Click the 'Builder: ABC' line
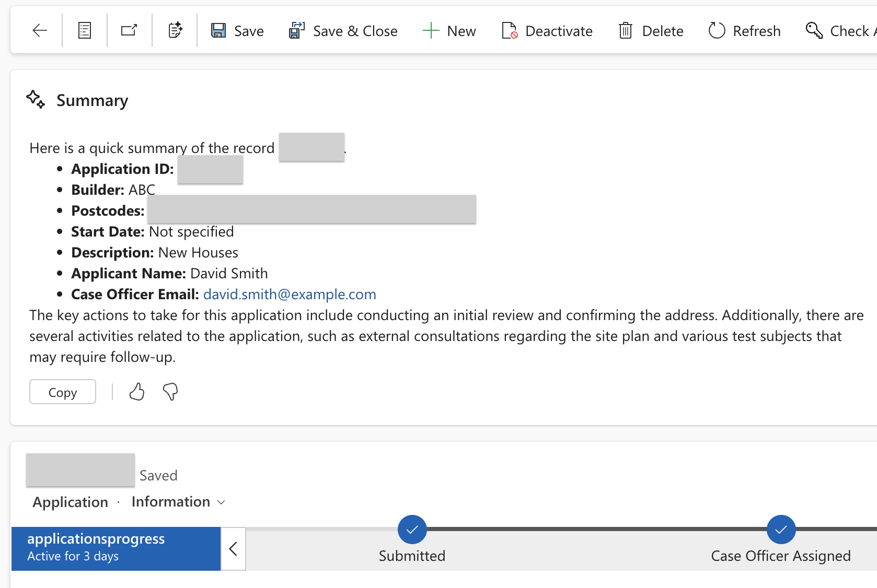This screenshot has height=588, width=877. click(x=113, y=190)
